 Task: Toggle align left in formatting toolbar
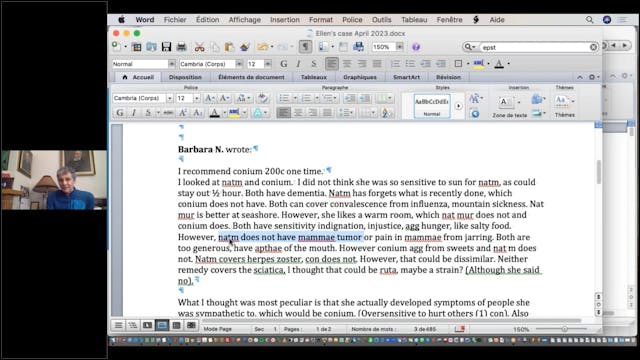tap(332, 64)
